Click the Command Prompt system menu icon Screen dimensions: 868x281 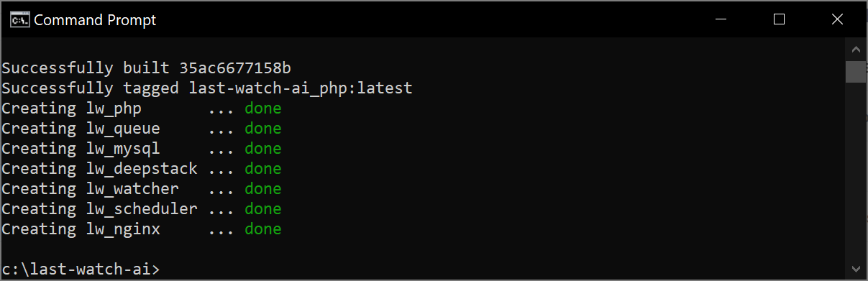[x=19, y=20]
